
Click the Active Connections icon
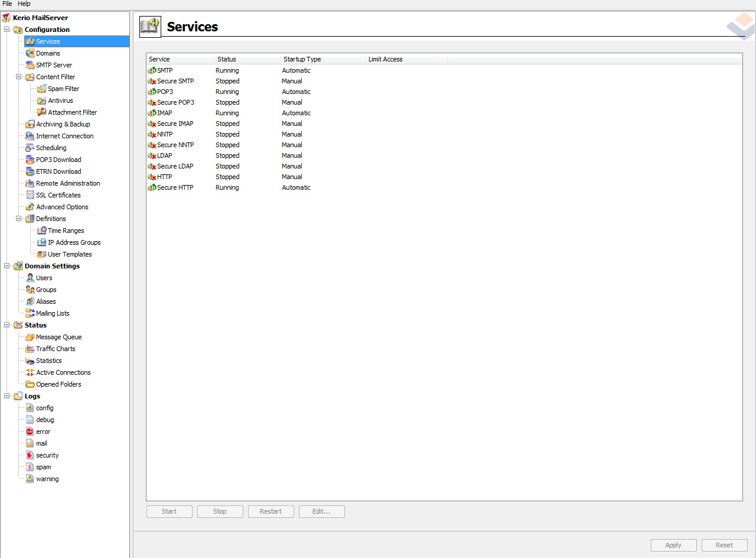click(30, 372)
